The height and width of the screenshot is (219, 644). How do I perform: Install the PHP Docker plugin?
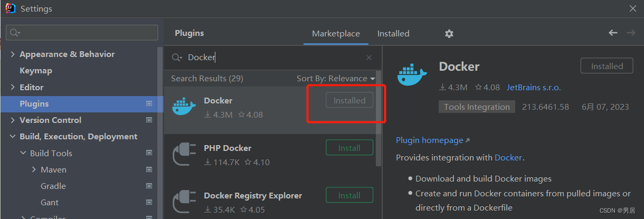(349, 148)
